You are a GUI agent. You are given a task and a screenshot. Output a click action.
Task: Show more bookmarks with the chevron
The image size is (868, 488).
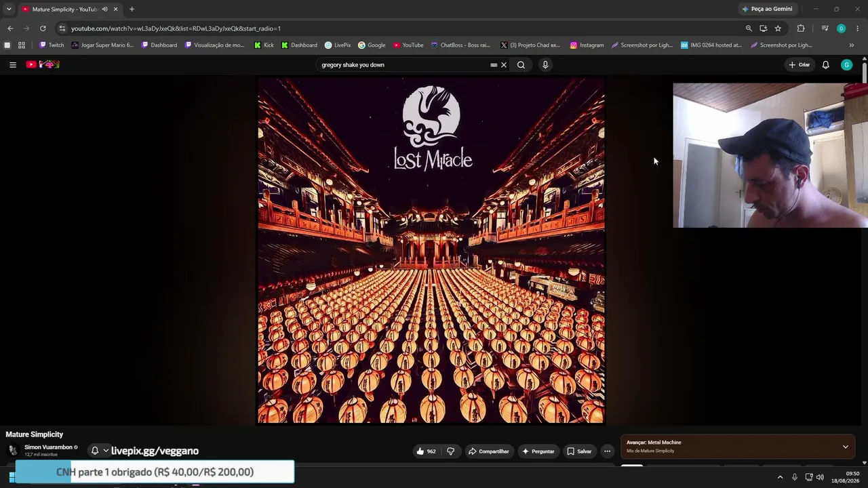point(852,45)
